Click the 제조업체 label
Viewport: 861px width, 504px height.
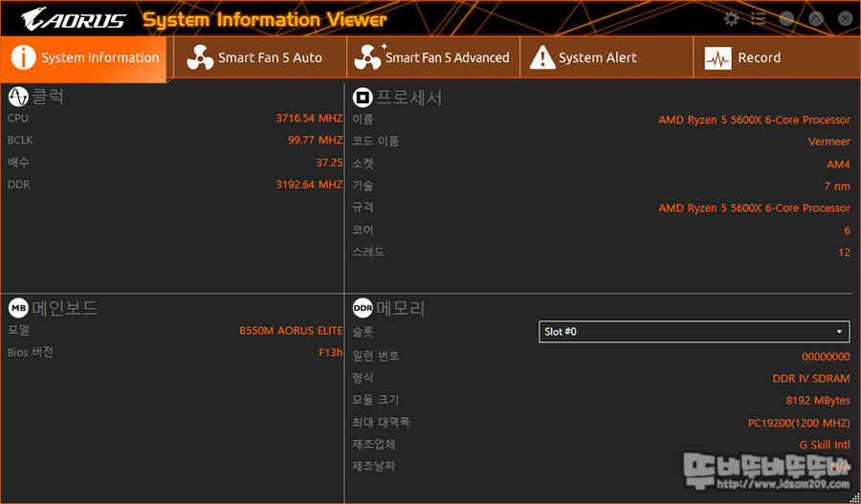[x=374, y=444]
